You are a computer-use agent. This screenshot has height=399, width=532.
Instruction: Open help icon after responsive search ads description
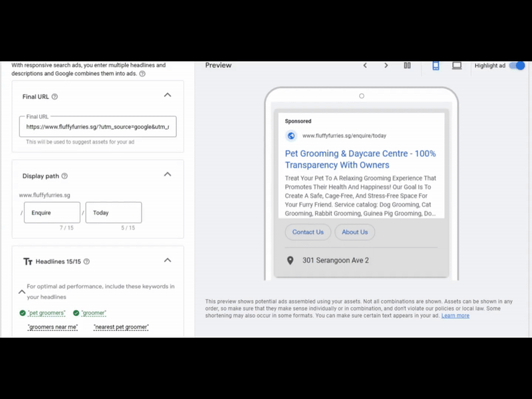click(142, 74)
